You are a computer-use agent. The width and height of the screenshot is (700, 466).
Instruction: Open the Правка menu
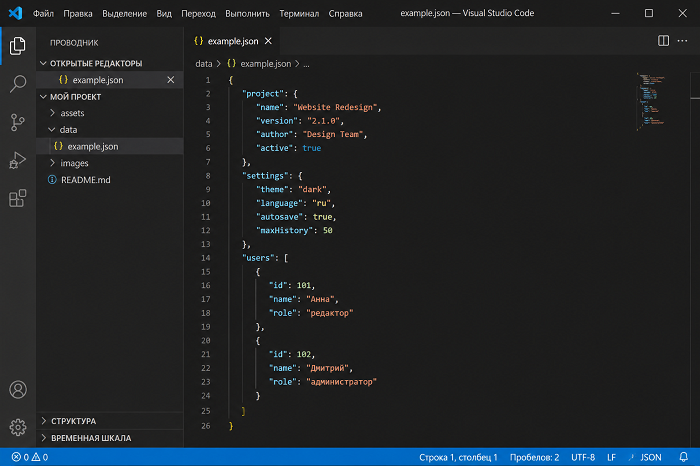[x=78, y=13]
